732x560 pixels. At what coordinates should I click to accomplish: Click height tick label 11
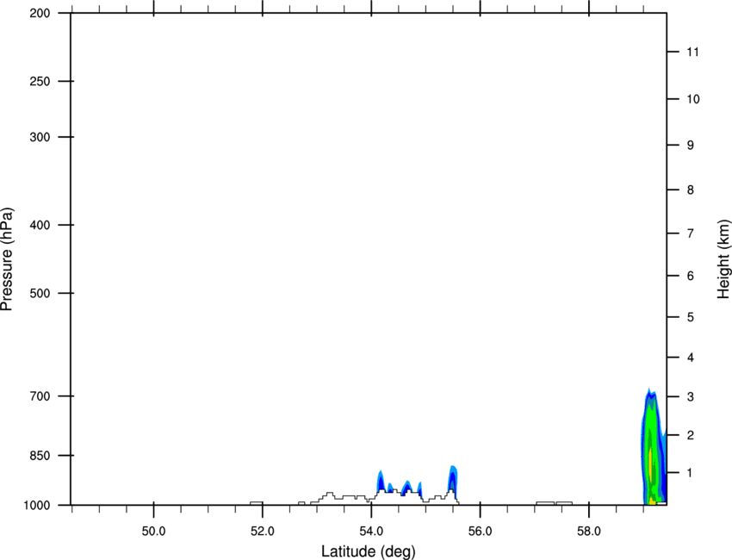[692, 52]
